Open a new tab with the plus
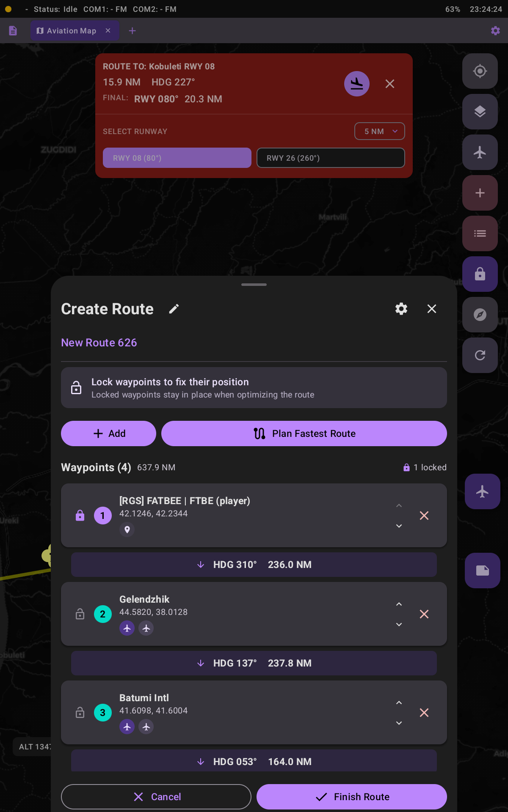Image resolution: width=508 pixels, height=812 pixels. point(133,30)
